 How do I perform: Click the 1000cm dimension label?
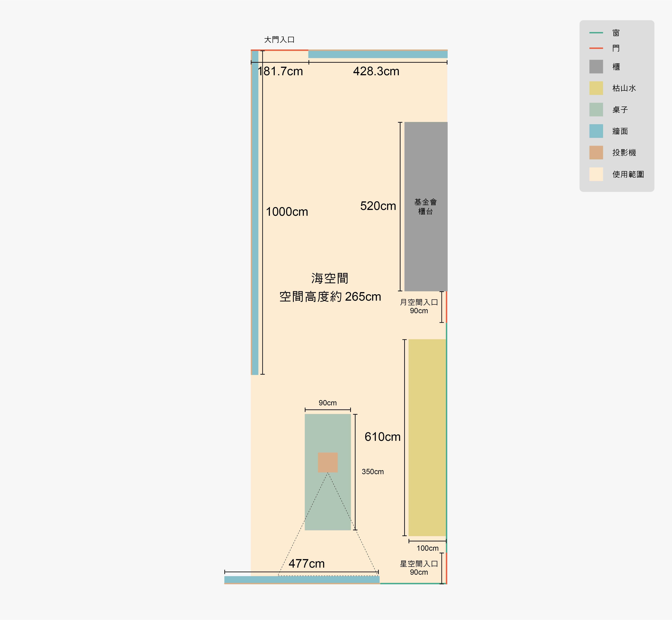click(x=287, y=212)
